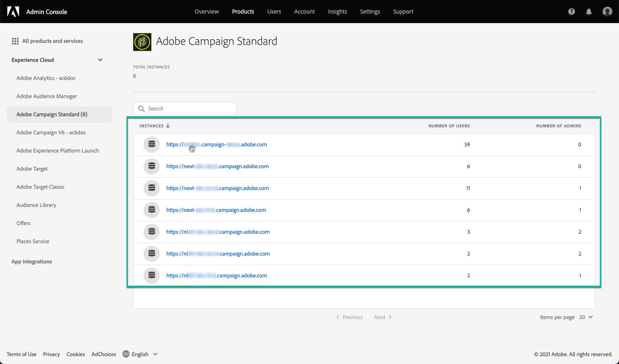Click the Instances column header label
The width and height of the screenshot is (619, 364).
tap(151, 126)
